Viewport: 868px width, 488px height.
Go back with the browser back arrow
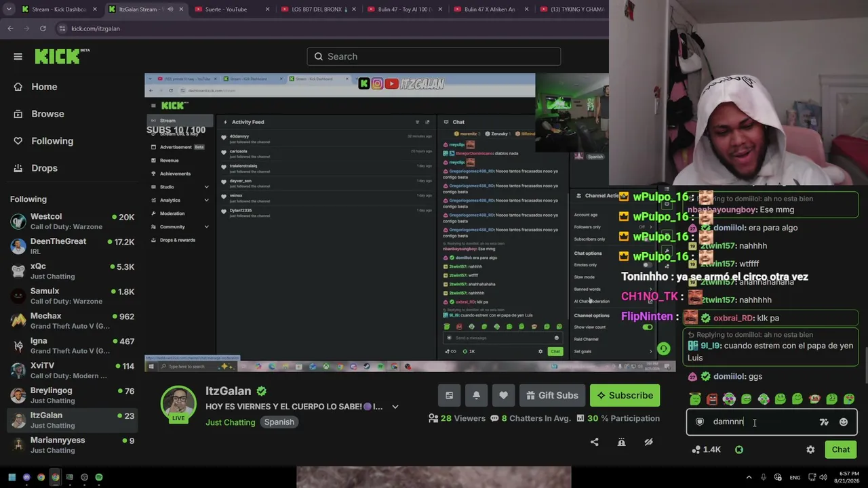pyautogui.click(x=10, y=28)
